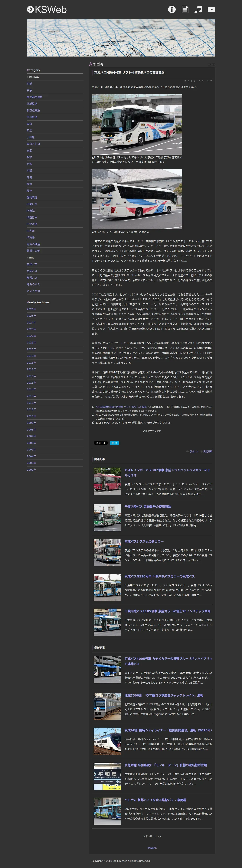Click the KSWeb link in the footer

pos(152,848)
